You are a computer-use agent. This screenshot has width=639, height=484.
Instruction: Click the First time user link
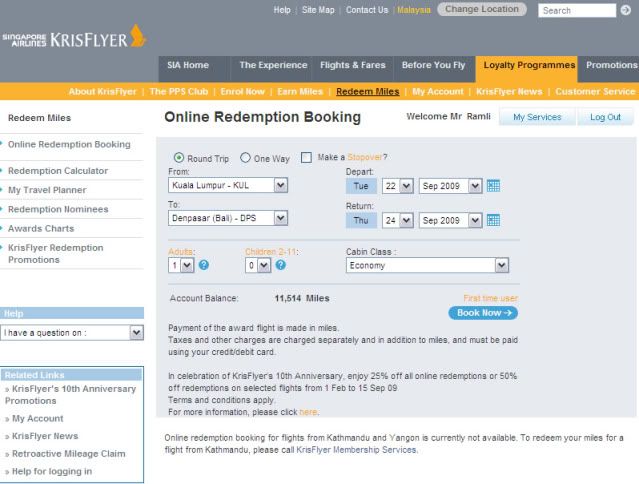click(490, 298)
